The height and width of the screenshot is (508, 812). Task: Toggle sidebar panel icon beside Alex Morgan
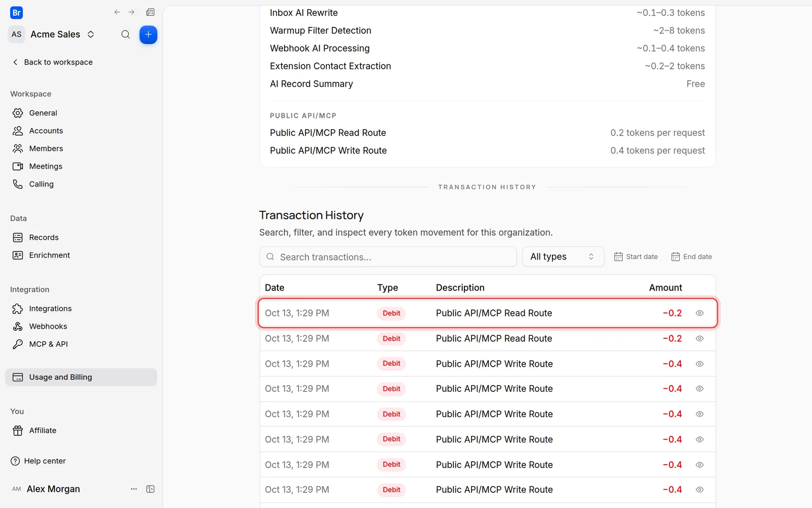coord(150,489)
